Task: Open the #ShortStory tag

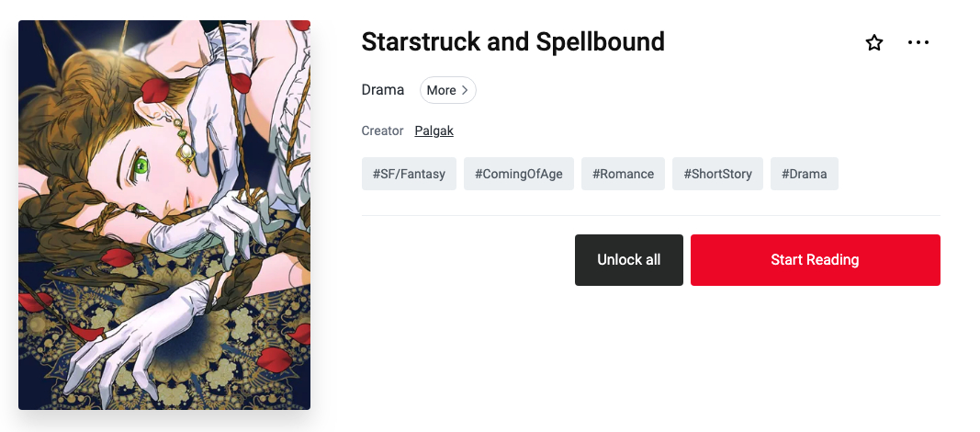Action: pos(717,174)
